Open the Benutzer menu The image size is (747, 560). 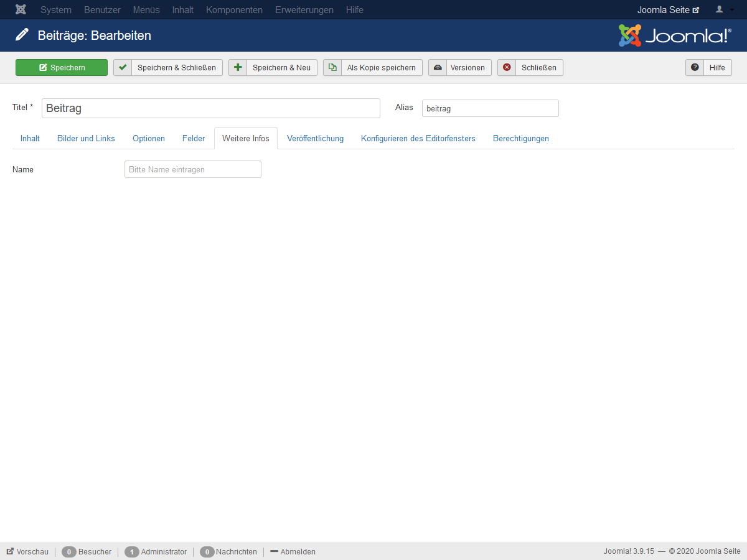pyautogui.click(x=102, y=10)
